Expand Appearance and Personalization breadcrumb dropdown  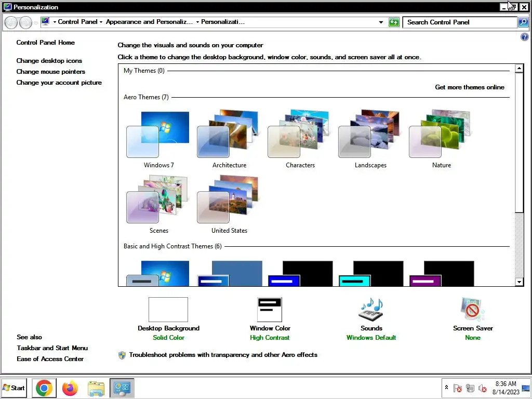pyautogui.click(x=197, y=22)
